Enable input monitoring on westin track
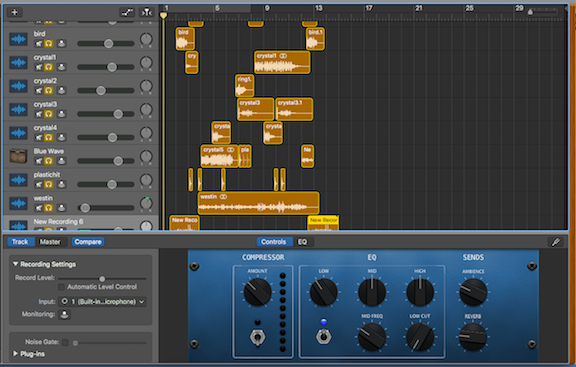This screenshot has width=576, height=367. pyautogui.click(x=61, y=208)
